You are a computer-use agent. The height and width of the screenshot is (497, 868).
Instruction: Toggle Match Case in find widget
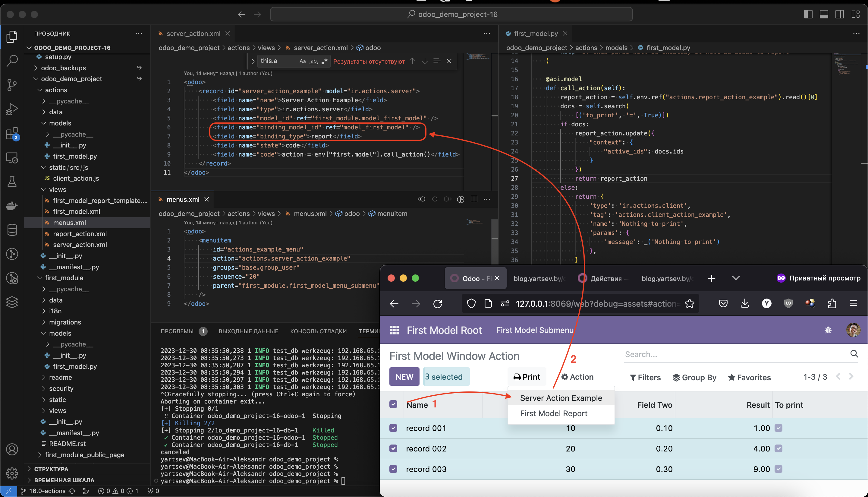tap(303, 61)
